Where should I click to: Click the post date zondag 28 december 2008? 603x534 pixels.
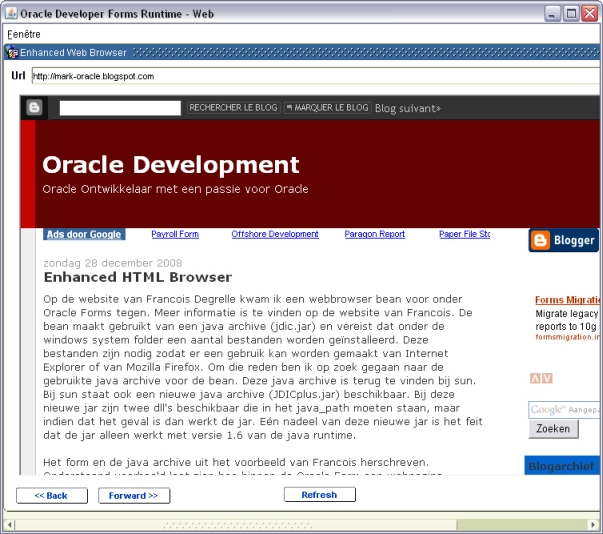point(113,263)
